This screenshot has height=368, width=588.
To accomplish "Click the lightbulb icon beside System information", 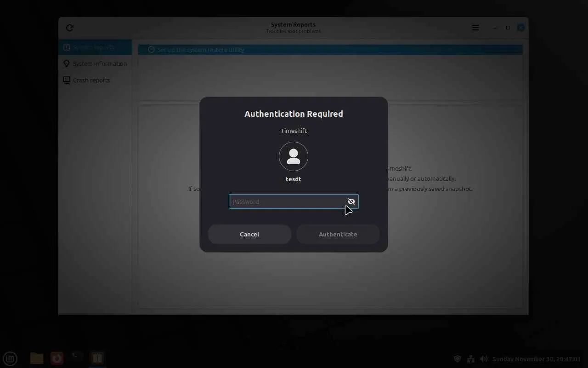I will pyautogui.click(x=67, y=63).
